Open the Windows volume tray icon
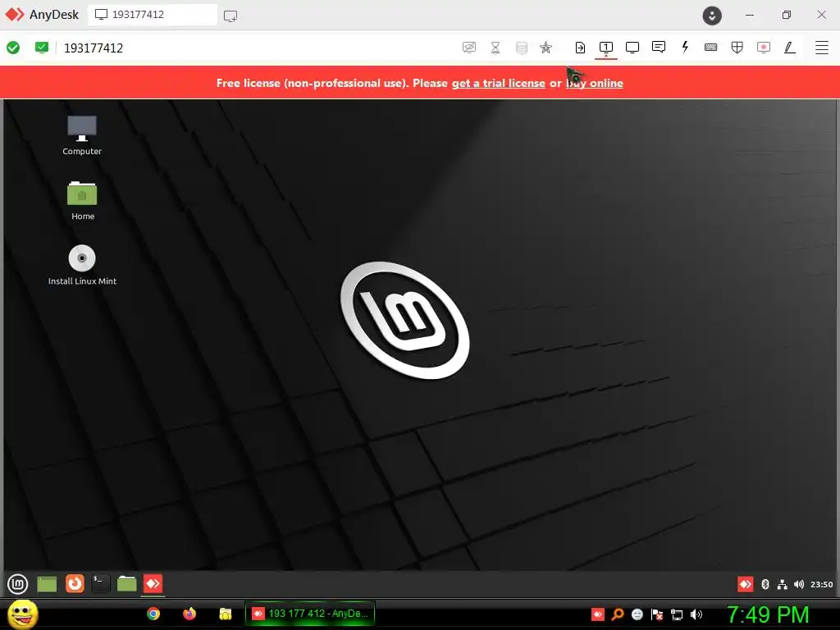Image resolution: width=840 pixels, height=630 pixels. 696,614
